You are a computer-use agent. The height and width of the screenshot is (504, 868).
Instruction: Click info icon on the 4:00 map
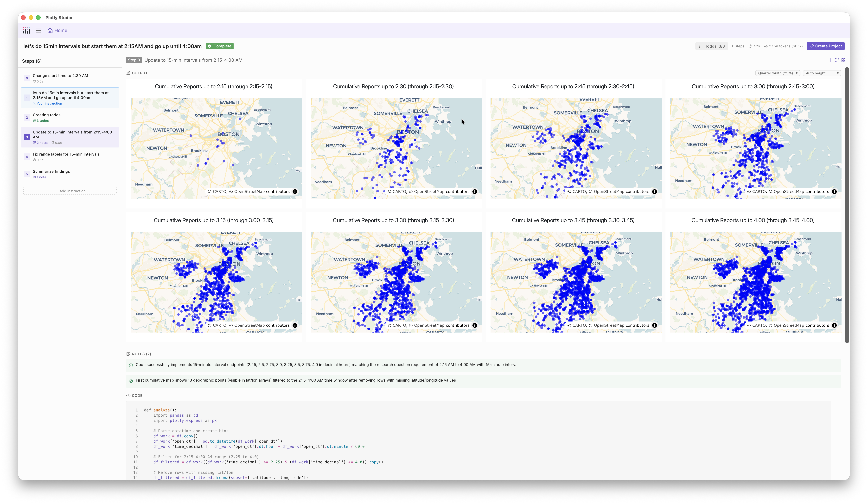coord(834,325)
